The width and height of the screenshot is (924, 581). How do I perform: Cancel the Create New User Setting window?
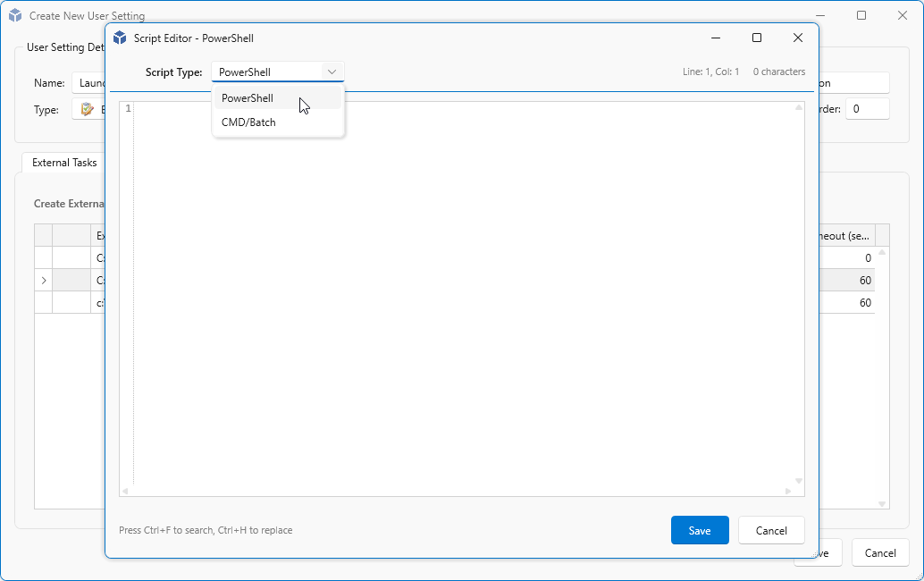tap(880, 553)
